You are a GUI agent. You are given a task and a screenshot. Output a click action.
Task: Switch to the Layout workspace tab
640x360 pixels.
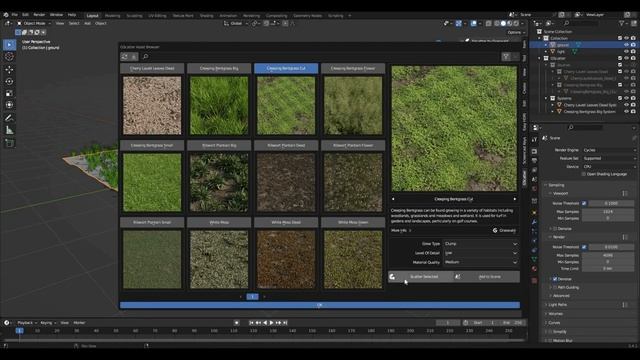click(93, 16)
